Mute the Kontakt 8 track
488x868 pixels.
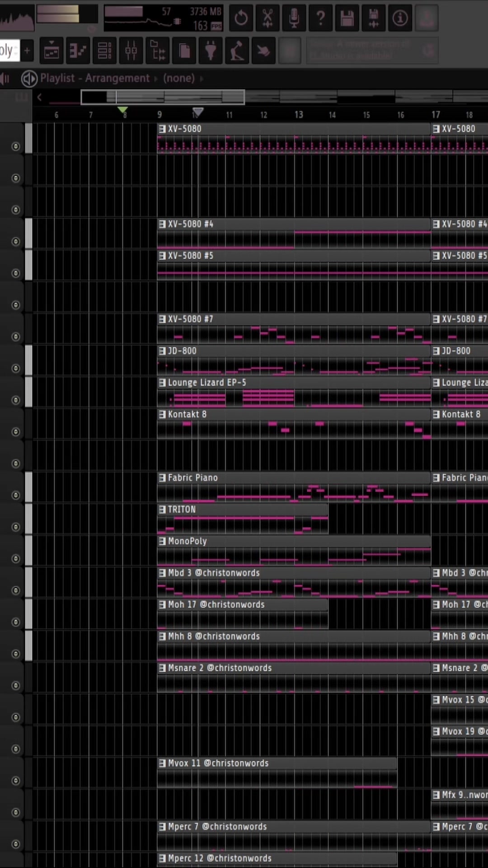[x=16, y=432]
